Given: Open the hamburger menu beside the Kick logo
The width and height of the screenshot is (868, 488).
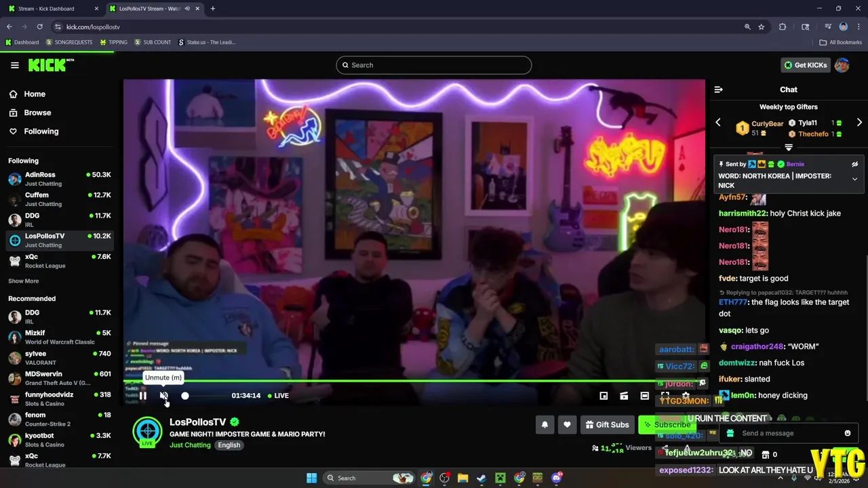Looking at the screenshot, I should (15, 65).
